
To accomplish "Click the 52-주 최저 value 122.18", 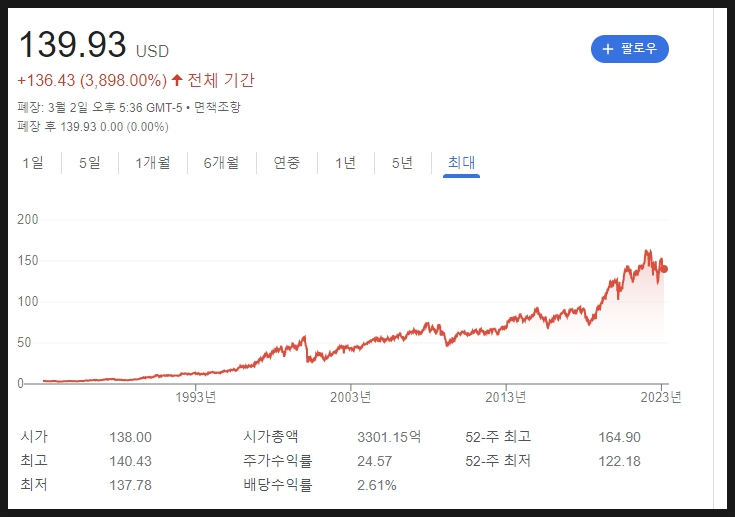I will point(619,461).
